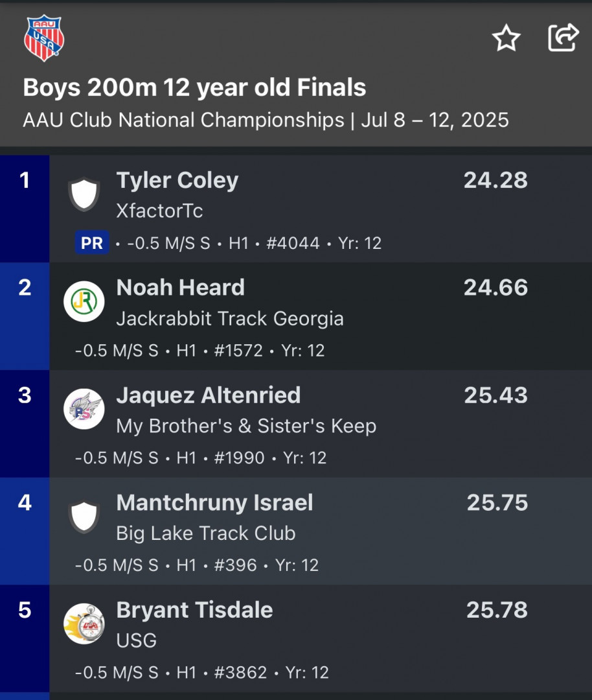Select the XfactorTc team name
592x700 pixels.
click(159, 211)
